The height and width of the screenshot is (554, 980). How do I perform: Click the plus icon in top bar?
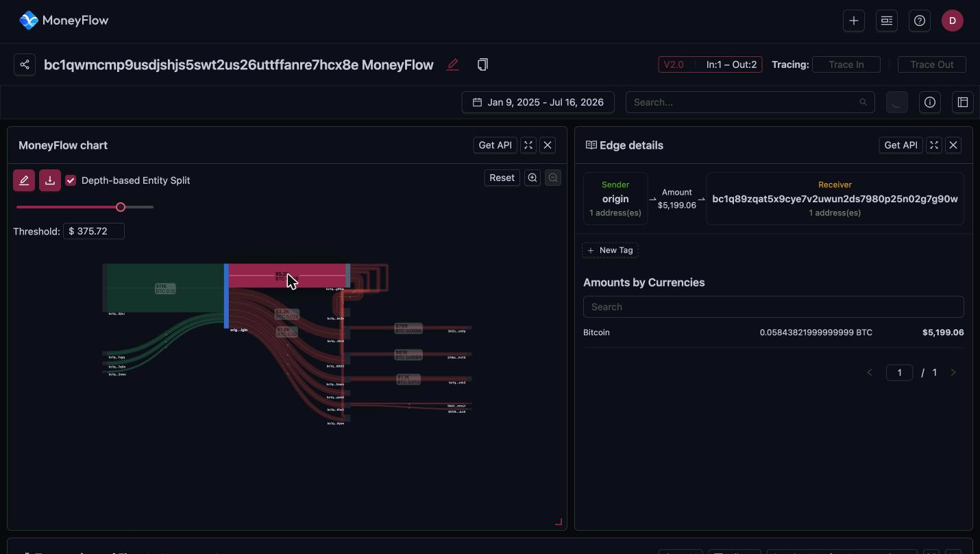854,21
